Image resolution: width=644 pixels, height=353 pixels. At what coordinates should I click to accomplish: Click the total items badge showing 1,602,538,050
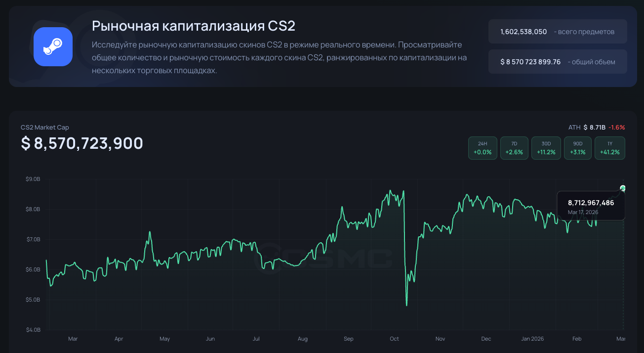tap(557, 31)
